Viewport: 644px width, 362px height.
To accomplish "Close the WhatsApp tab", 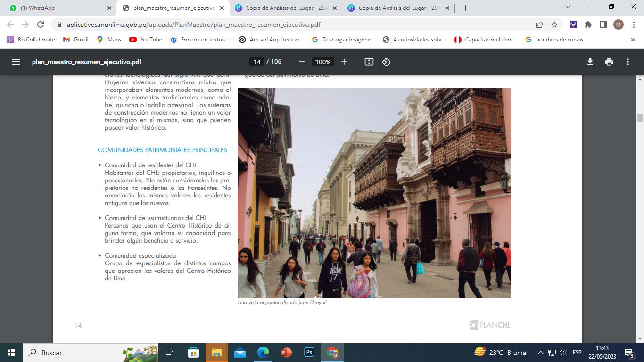I will pyautogui.click(x=109, y=8).
